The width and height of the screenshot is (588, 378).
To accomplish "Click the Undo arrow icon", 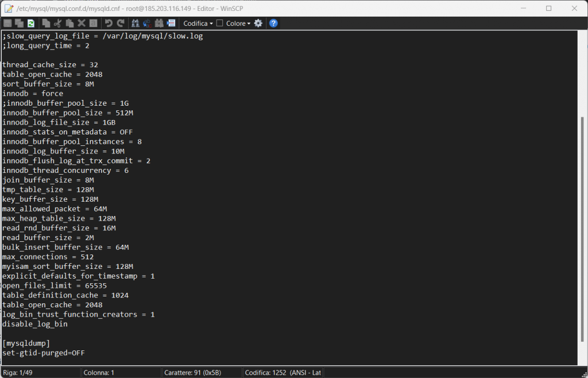I will pos(109,24).
